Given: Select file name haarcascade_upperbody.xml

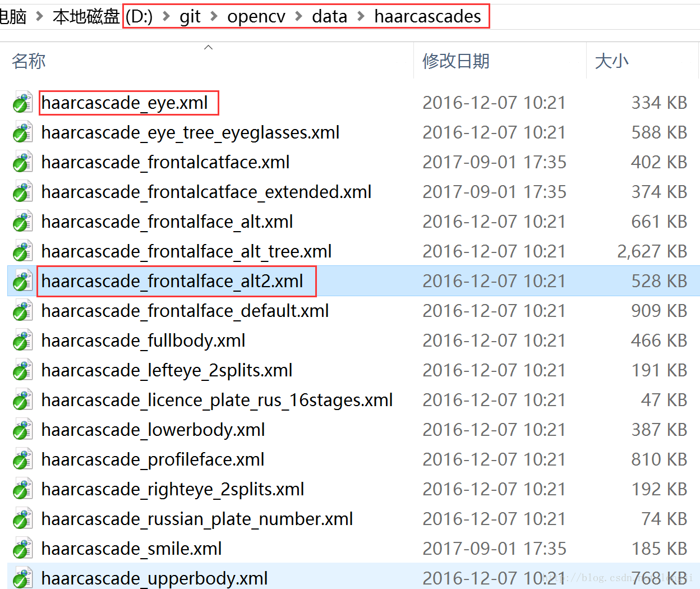Looking at the screenshot, I should tap(155, 578).
